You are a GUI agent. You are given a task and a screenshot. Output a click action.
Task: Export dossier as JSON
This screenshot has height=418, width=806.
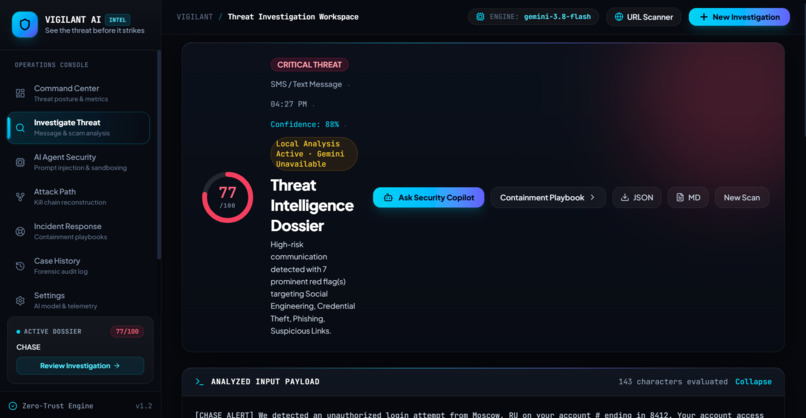pyautogui.click(x=637, y=197)
